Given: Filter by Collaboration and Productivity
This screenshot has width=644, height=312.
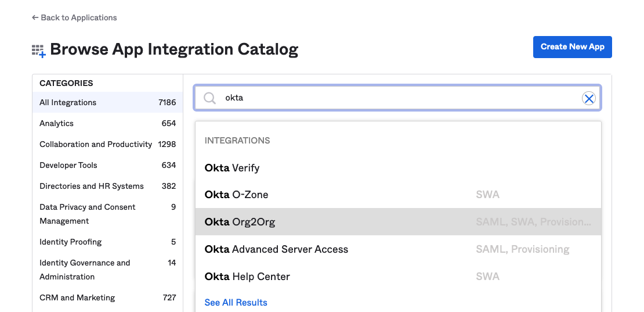Looking at the screenshot, I should point(96,144).
